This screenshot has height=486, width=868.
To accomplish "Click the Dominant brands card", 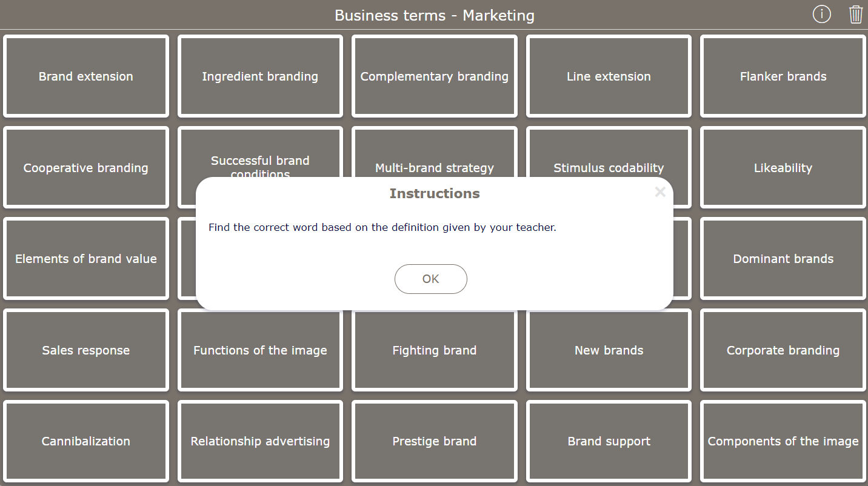I will pyautogui.click(x=783, y=259).
